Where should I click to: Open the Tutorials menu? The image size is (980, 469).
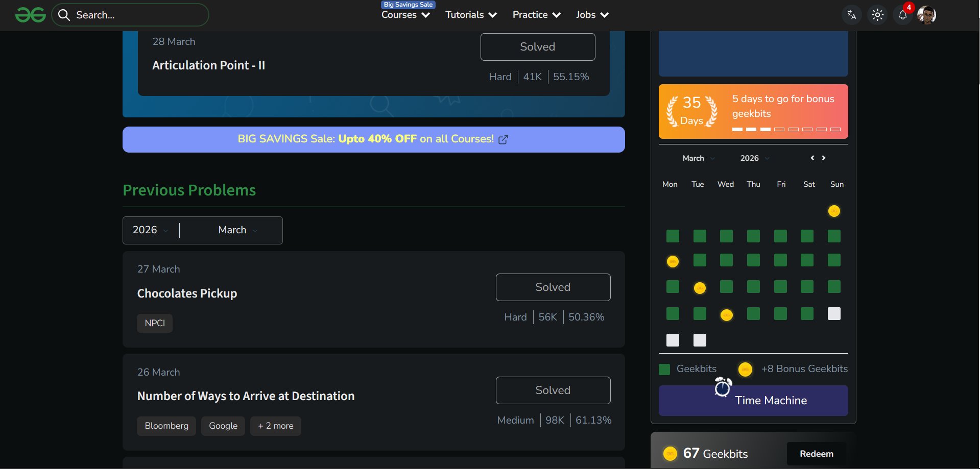point(471,15)
